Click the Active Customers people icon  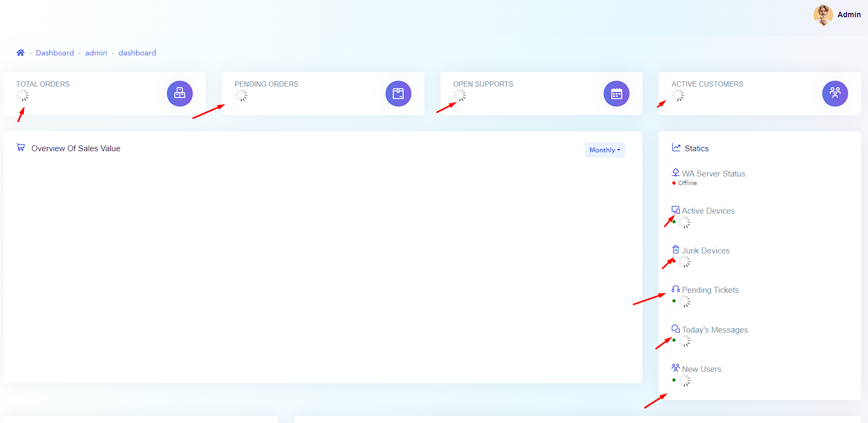tap(835, 94)
